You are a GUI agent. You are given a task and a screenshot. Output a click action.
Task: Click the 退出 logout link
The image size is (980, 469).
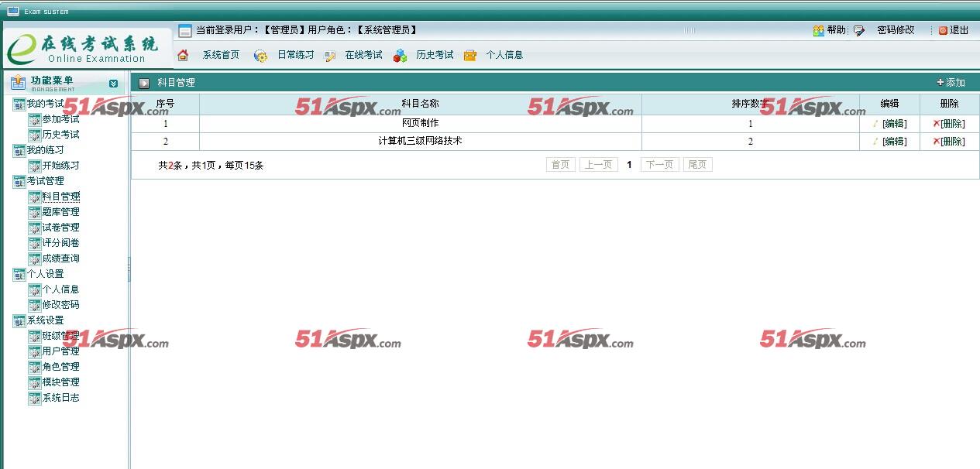pyautogui.click(x=959, y=30)
